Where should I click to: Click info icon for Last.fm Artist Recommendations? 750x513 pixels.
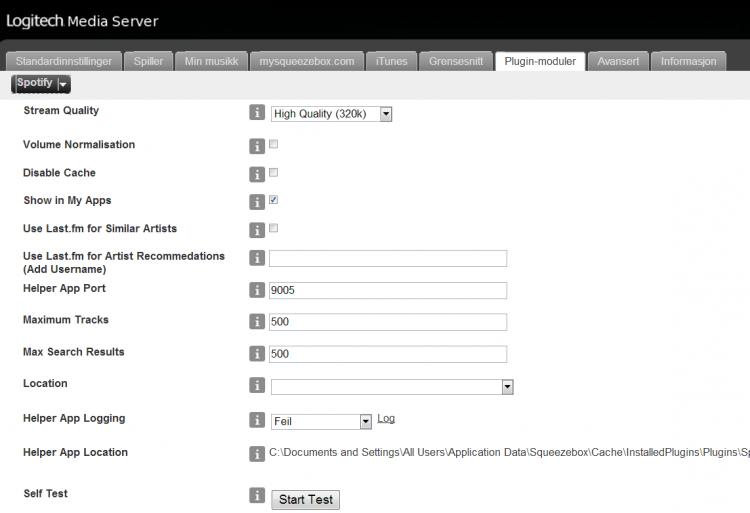[257, 258]
